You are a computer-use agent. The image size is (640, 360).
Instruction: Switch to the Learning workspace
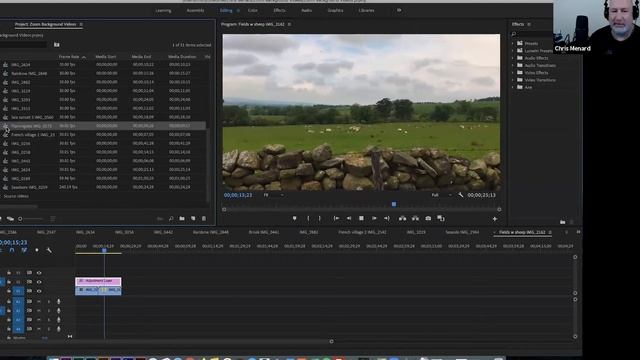click(163, 11)
